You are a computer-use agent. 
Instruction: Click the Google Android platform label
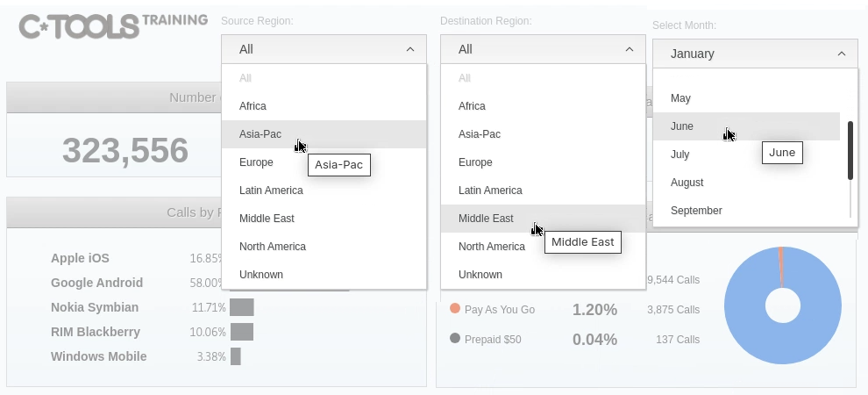[96, 283]
